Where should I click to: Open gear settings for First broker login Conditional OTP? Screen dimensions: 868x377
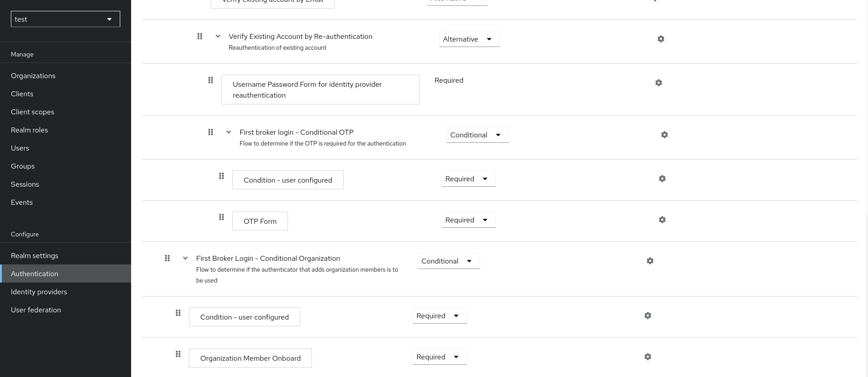coord(664,135)
